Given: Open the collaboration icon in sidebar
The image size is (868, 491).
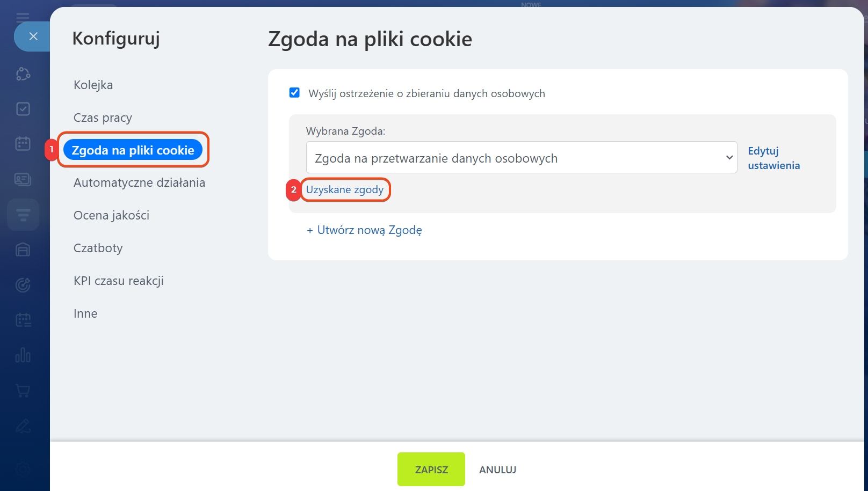Looking at the screenshot, I should 23,74.
